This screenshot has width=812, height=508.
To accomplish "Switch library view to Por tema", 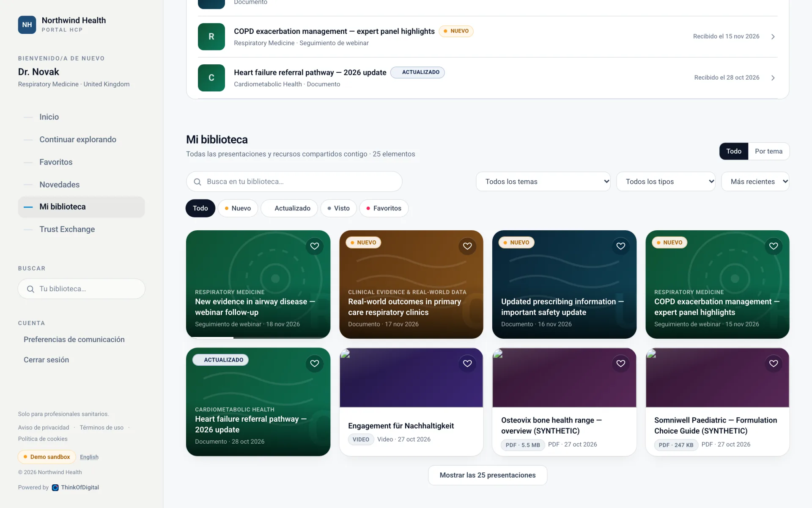I will tap(768, 151).
